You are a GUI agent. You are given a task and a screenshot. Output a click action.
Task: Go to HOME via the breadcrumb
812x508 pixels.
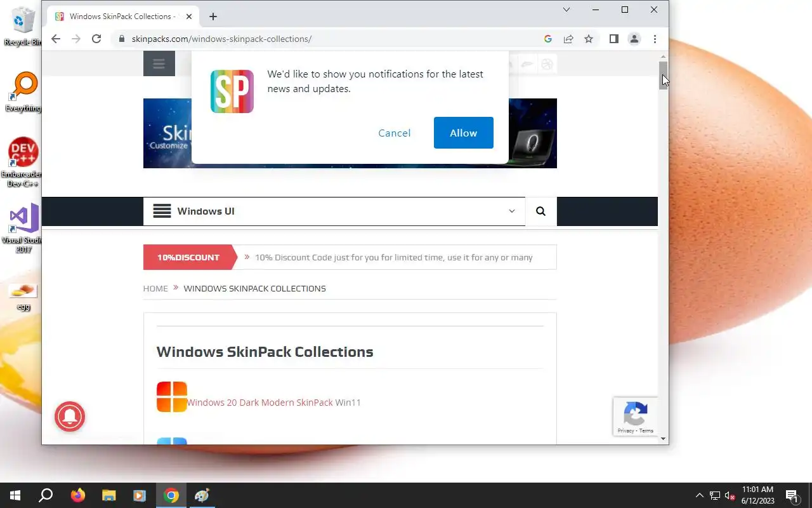click(155, 288)
